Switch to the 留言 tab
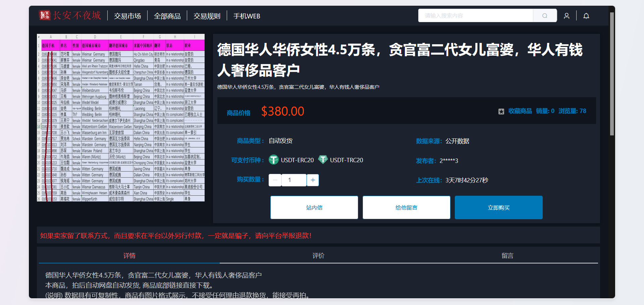 tap(507, 256)
